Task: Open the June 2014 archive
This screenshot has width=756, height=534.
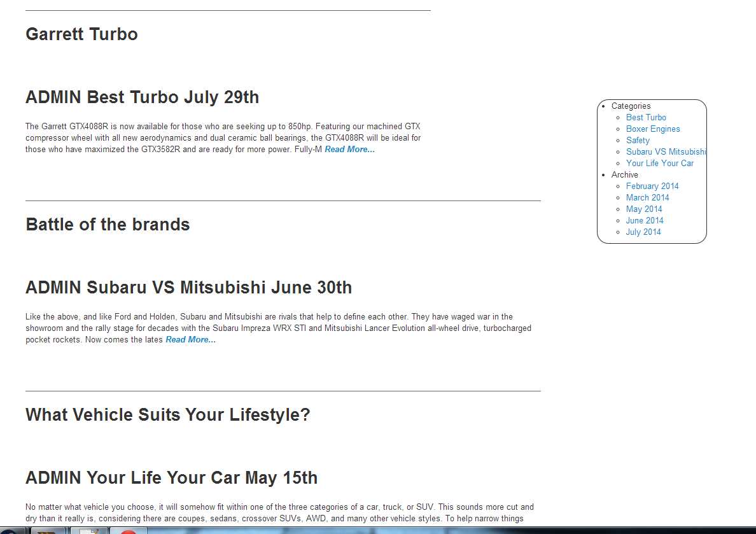Action: (x=644, y=220)
